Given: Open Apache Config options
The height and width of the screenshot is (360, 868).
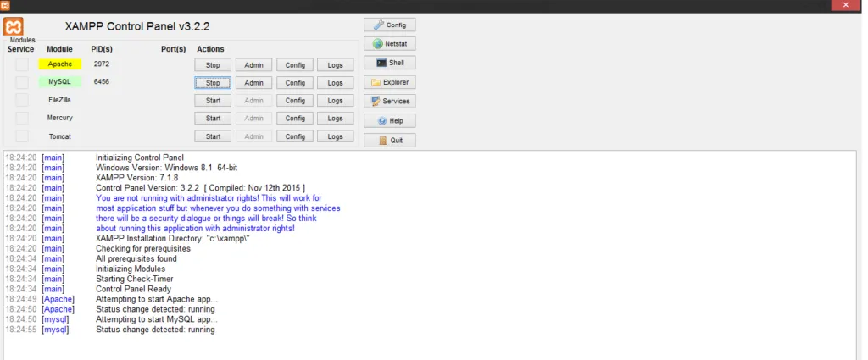Looking at the screenshot, I should pos(295,64).
